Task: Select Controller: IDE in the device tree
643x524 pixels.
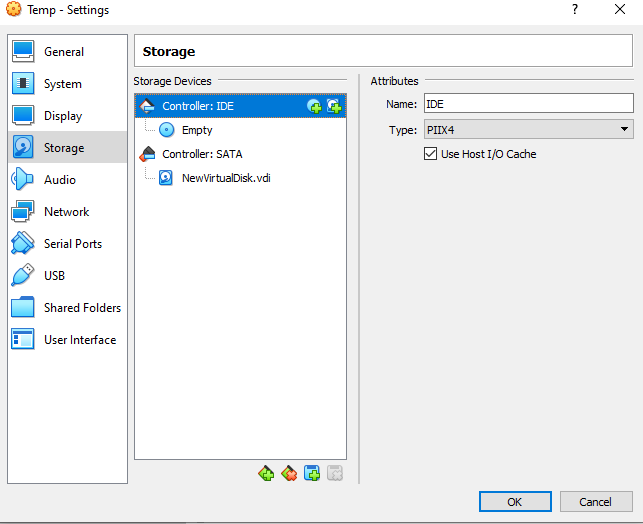Action: (197, 106)
